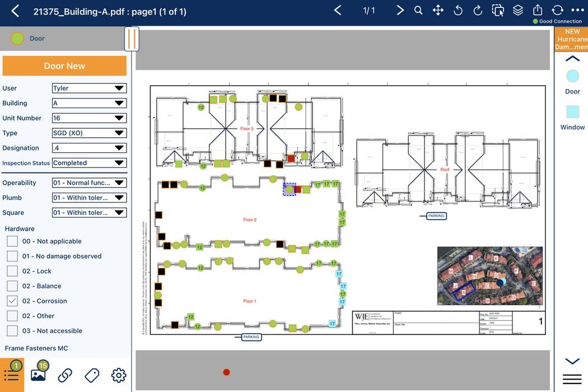Expand the Type SGD (XO) dropdown

[89, 133]
